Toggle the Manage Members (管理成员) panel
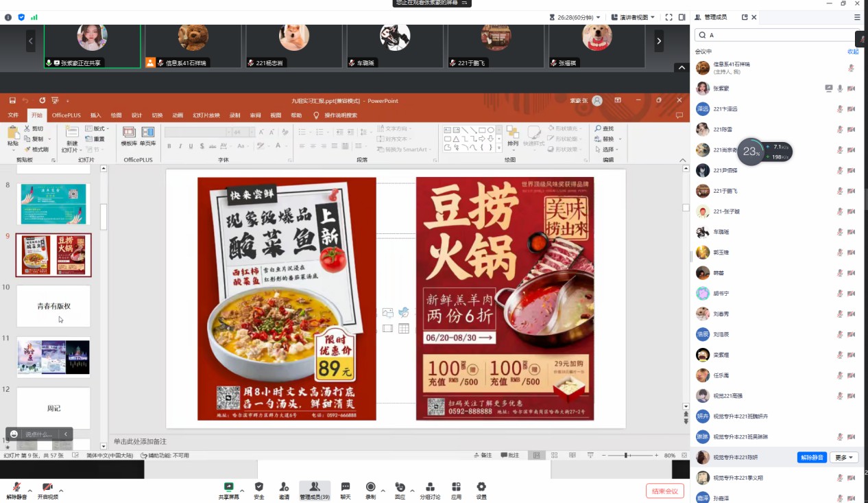This screenshot has height=503, width=868. tap(315, 488)
